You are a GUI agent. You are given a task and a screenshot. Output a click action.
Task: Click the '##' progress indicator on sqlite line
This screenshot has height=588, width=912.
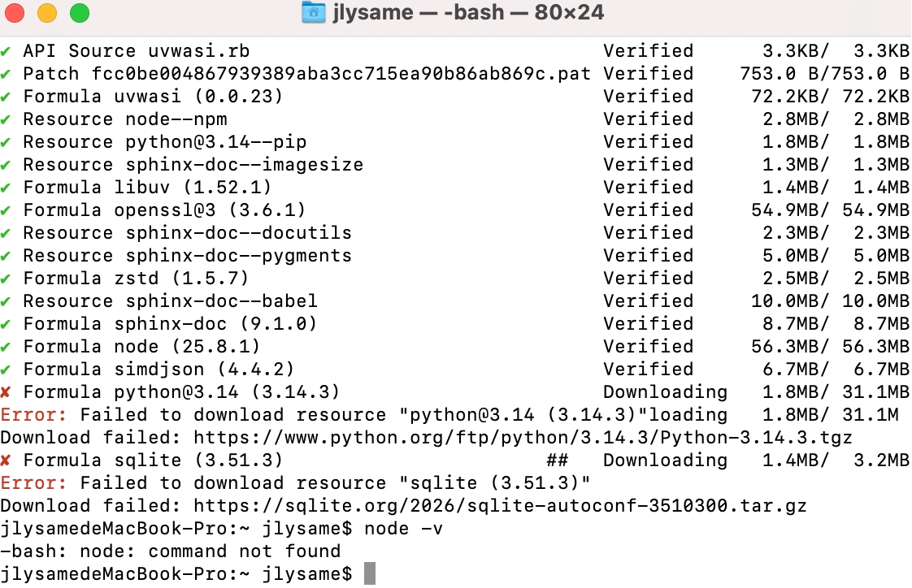point(557,460)
